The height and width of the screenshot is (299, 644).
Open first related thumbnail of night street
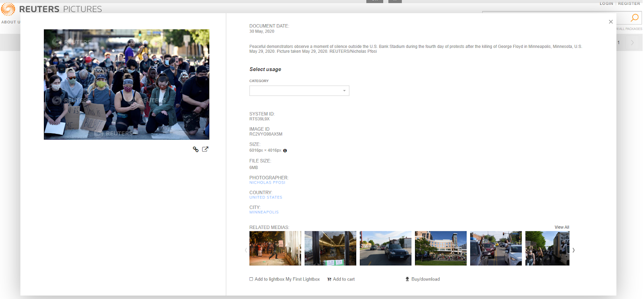pyautogui.click(x=275, y=248)
